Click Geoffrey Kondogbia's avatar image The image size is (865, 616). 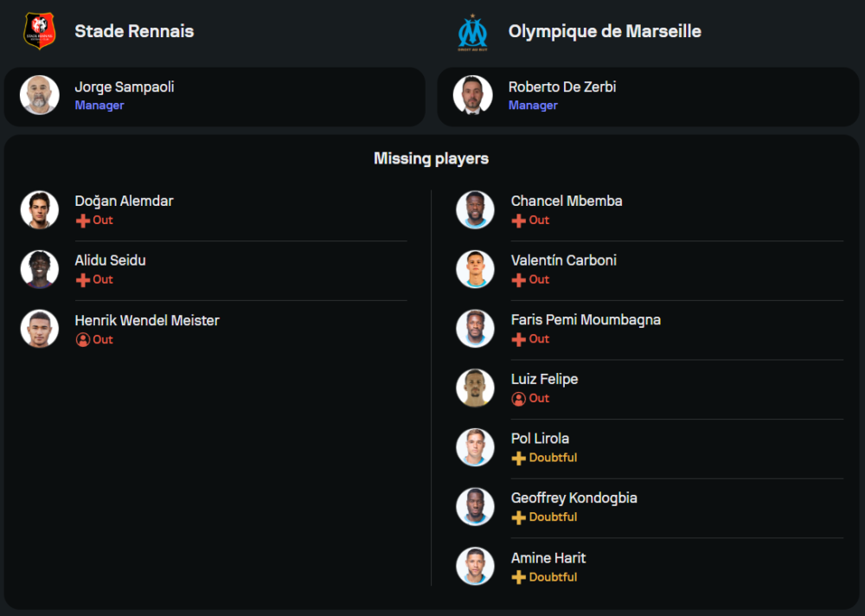475,507
